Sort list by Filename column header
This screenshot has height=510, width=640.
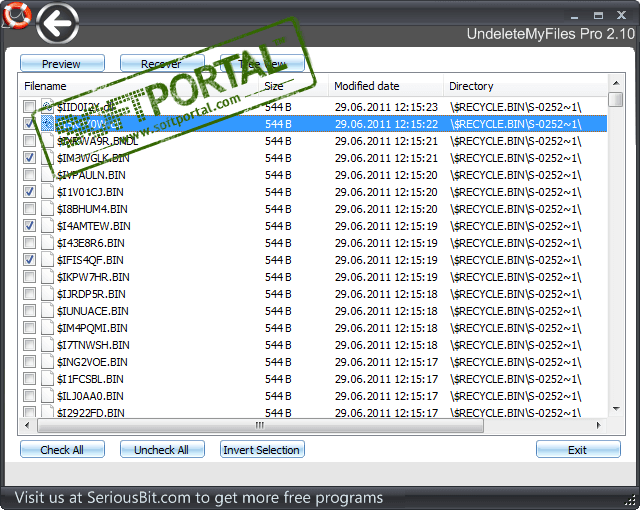click(139, 86)
